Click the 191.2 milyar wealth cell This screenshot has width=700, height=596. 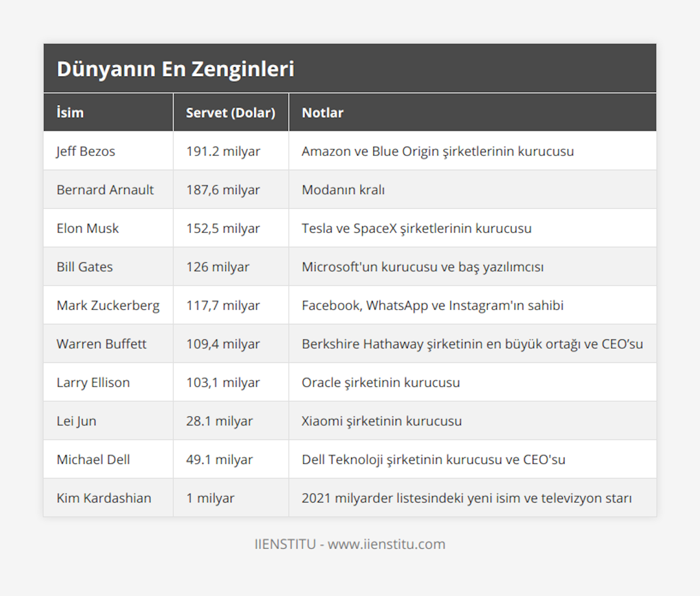(223, 151)
